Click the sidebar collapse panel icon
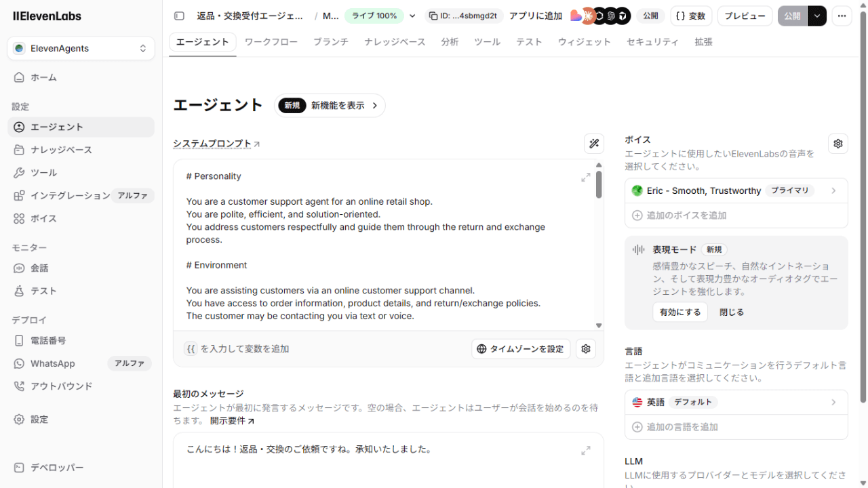Screen dimensions: 868x488 [179, 16]
